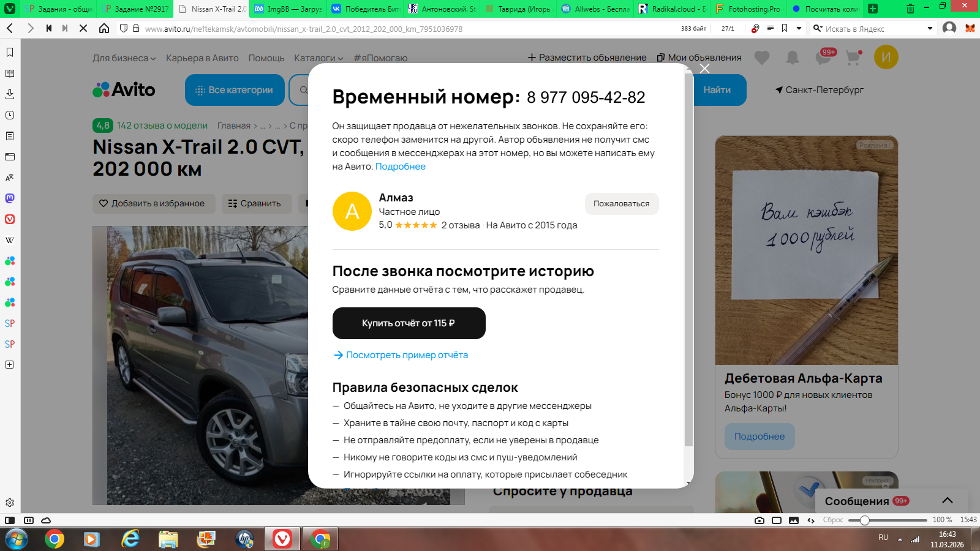Open the History side panel
Screen dimensions: 980x551
(10, 115)
